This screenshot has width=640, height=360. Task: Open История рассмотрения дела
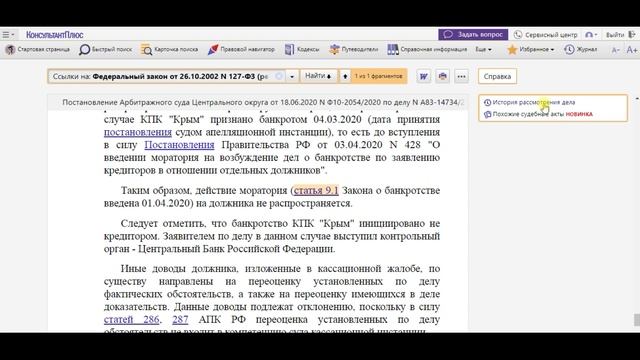[529, 102]
